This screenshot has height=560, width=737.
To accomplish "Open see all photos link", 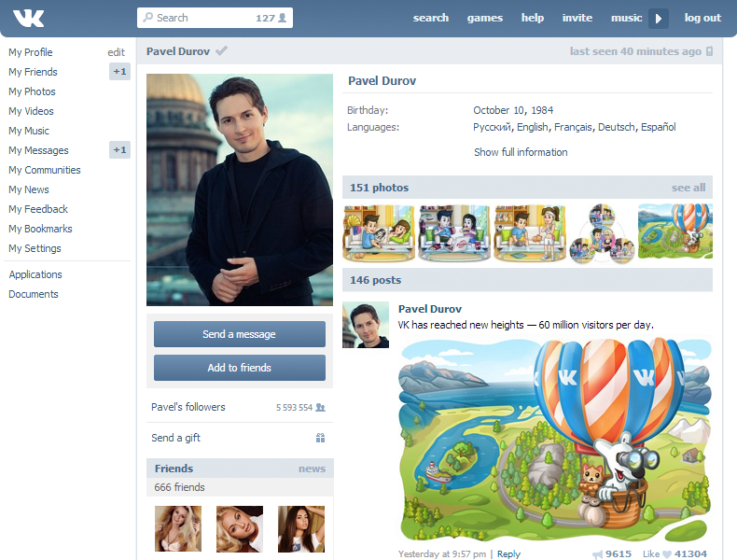I will tap(688, 188).
